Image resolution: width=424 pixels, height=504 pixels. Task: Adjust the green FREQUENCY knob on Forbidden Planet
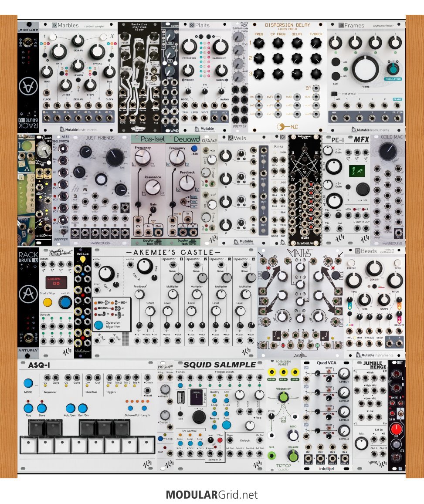[284, 397]
